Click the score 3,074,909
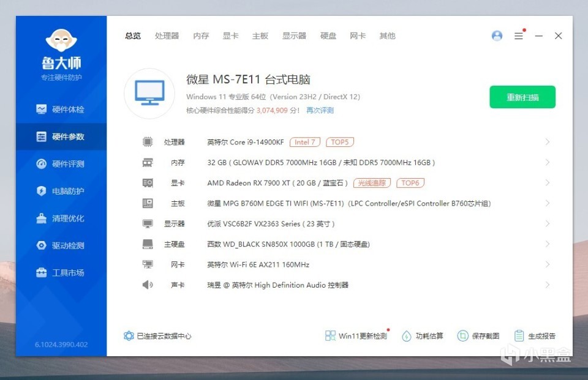This screenshot has height=380, width=588. click(272, 110)
